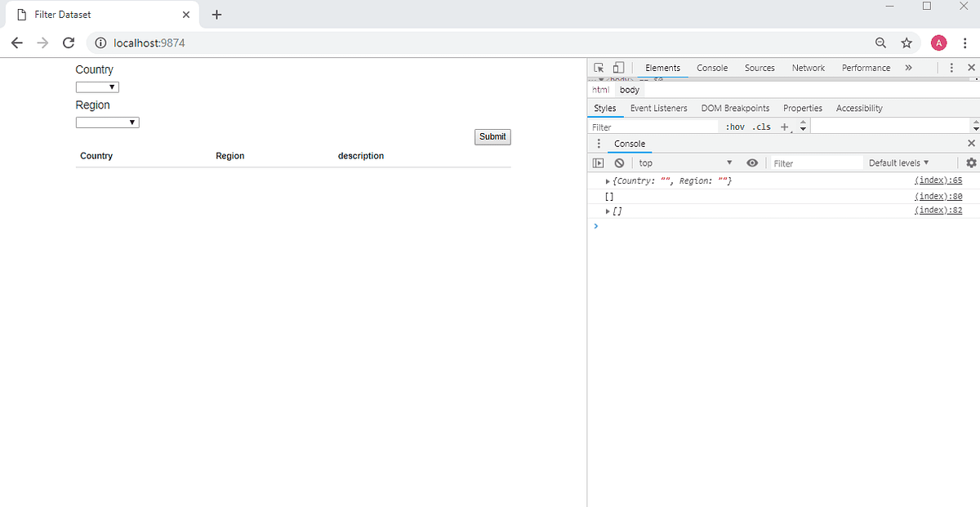Open the Country dropdown

pos(97,87)
